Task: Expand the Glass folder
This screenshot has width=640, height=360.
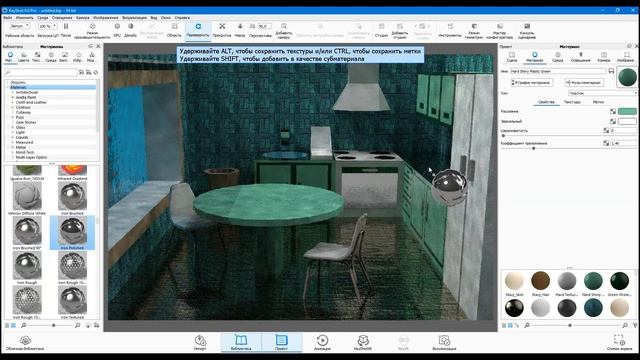Action: click(x=12, y=127)
